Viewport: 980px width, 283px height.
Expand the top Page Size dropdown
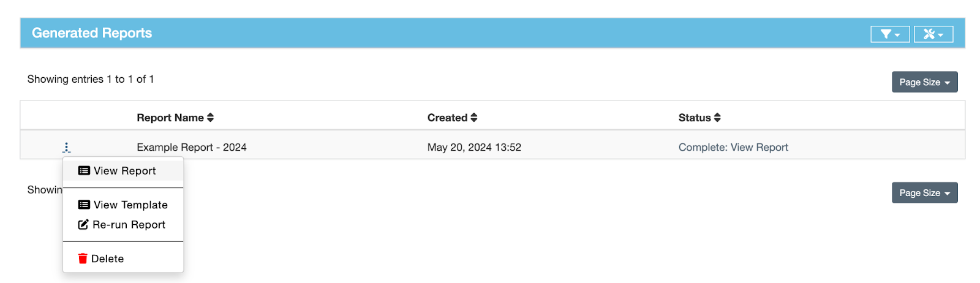(x=924, y=82)
